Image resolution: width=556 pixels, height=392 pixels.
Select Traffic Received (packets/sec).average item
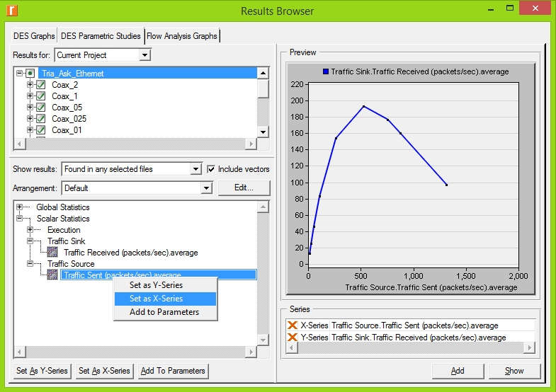(x=131, y=253)
